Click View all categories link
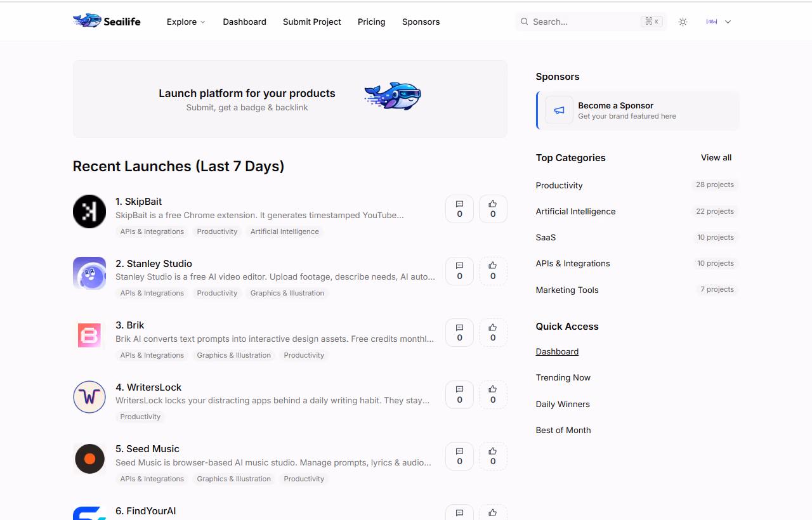The image size is (812, 520). [x=716, y=157]
